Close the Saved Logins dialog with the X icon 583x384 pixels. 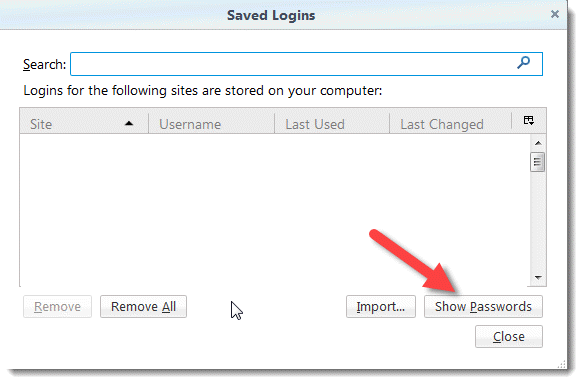tap(554, 14)
